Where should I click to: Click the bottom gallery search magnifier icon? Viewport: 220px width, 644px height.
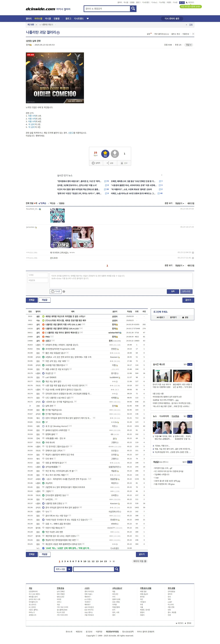click(116, 569)
